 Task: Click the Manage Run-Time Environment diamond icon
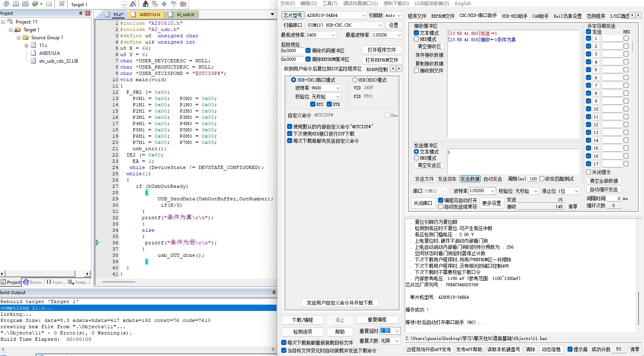pos(164,4)
